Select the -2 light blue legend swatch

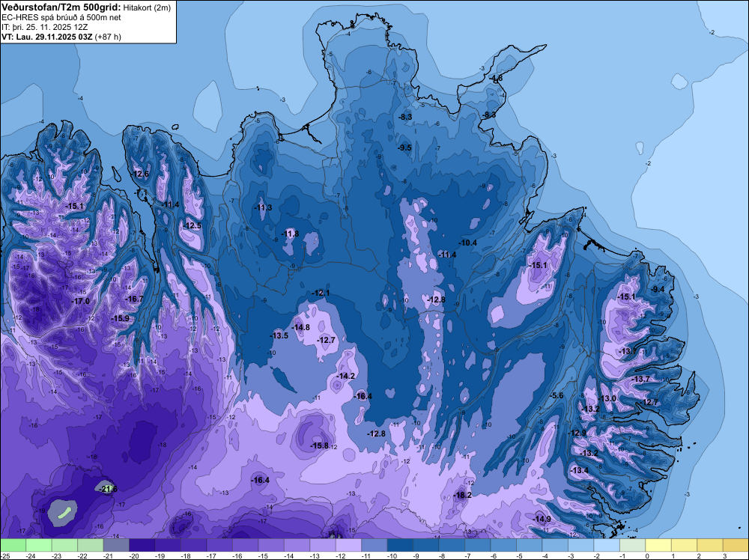coord(606,545)
